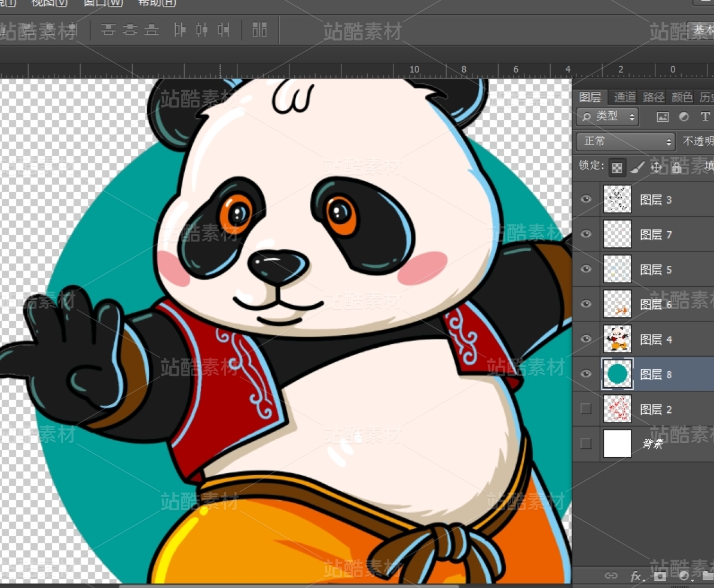Click link layers icon at panel bottom

(611, 575)
